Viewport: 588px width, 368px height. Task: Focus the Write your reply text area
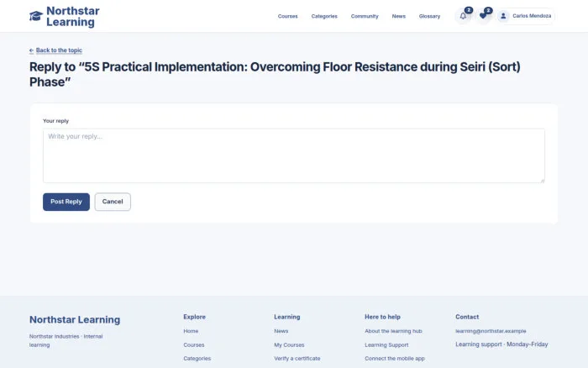point(294,155)
